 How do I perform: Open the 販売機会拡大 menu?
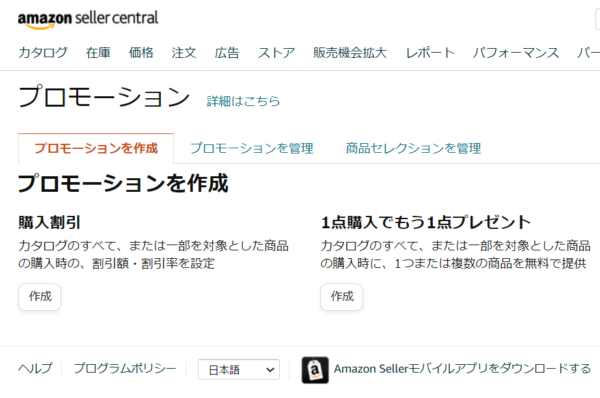350,52
